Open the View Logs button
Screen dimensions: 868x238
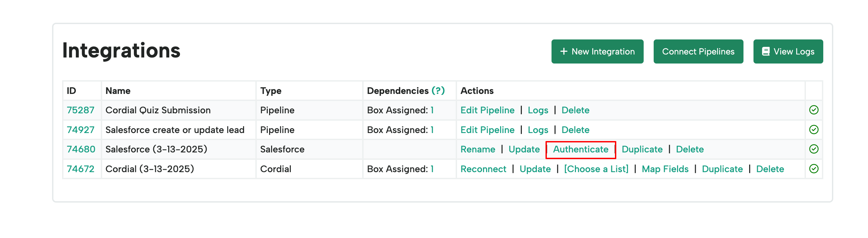coord(788,51)
